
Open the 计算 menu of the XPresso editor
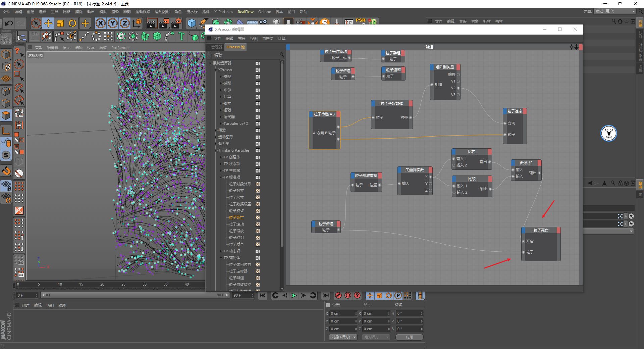coord(282,38)
